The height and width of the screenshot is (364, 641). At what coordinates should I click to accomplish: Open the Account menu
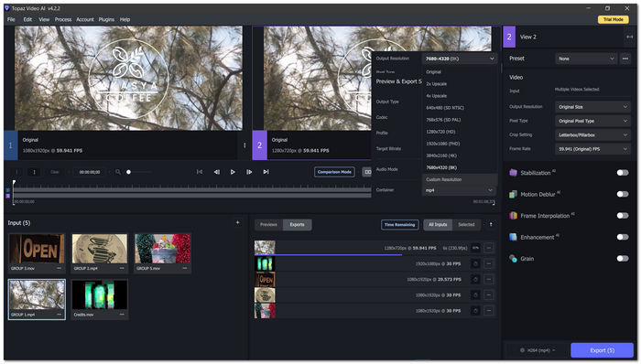(x=85, y=19)
